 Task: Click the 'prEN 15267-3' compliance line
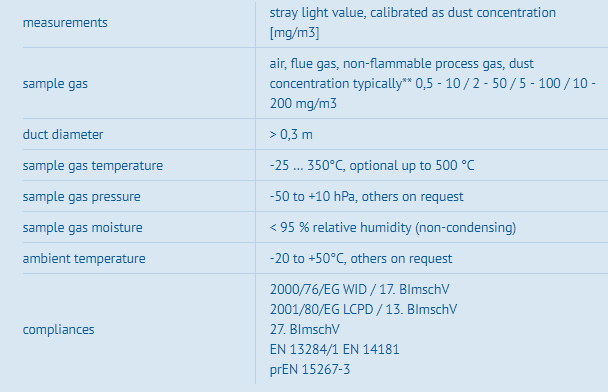tap(310, 370)
